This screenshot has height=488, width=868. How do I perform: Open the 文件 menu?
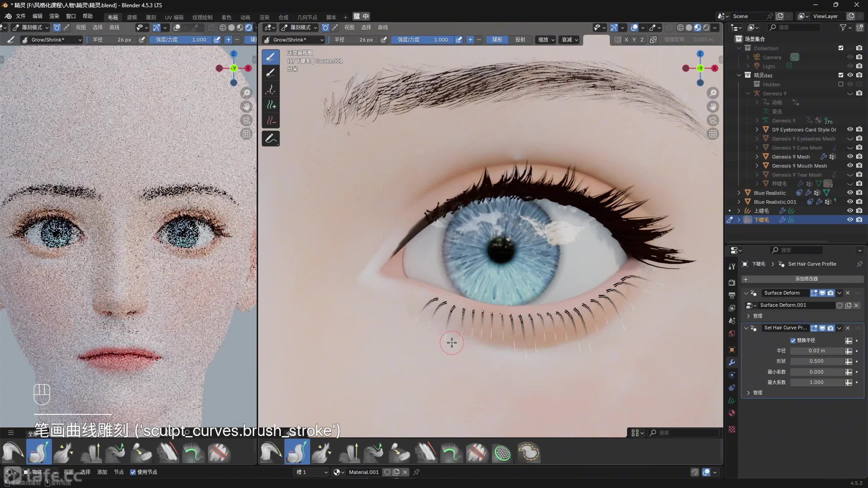click(20, 16)
